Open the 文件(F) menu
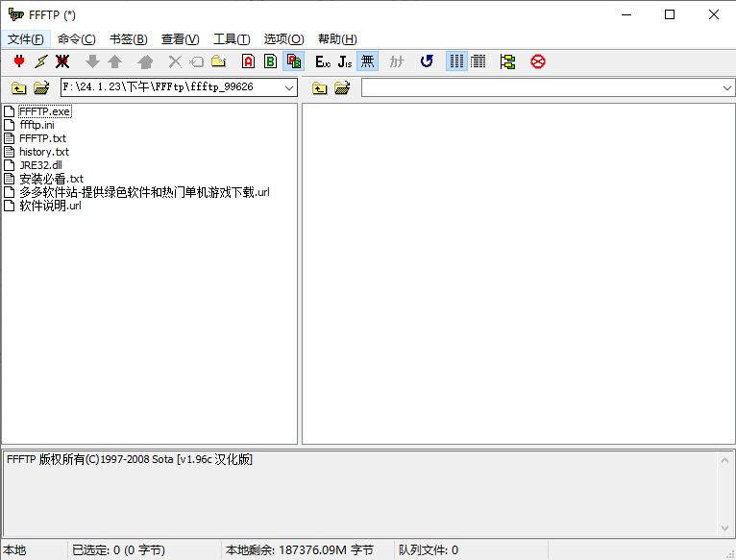Viewport: 736px width, 560px height. pos(26,39)
